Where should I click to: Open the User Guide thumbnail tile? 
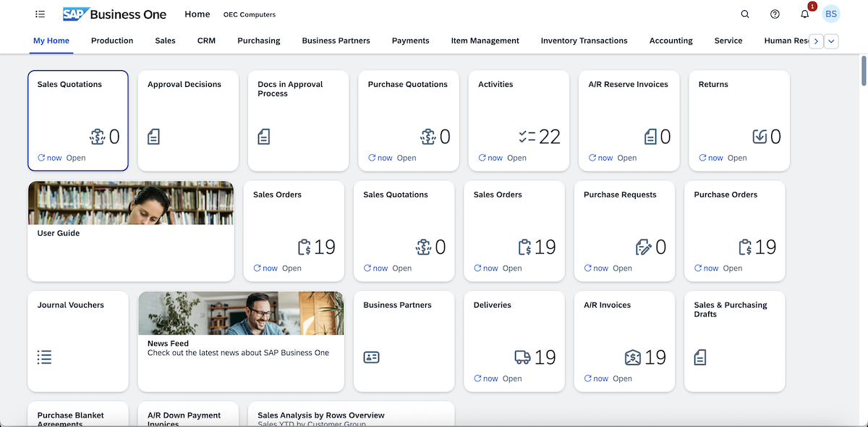click(130, 230)
